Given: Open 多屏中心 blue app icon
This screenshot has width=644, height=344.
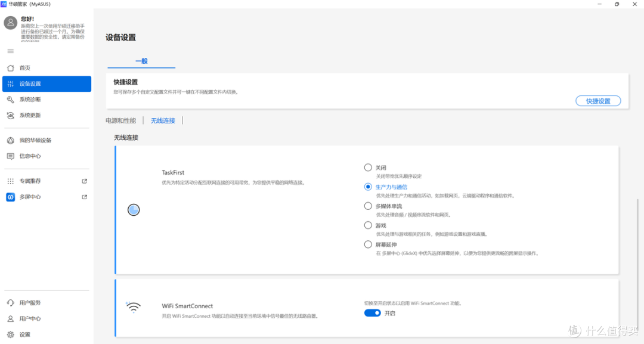Looking at the screenshot, I should tap(11, 197).
